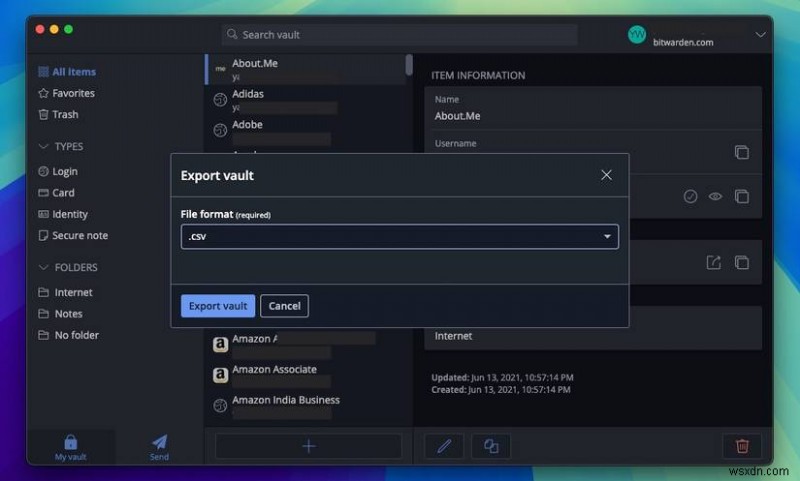The width and height of the screenshot is (800, 481).
Task: Click the Amazon Associate logo icon
Action: [220, 375]
